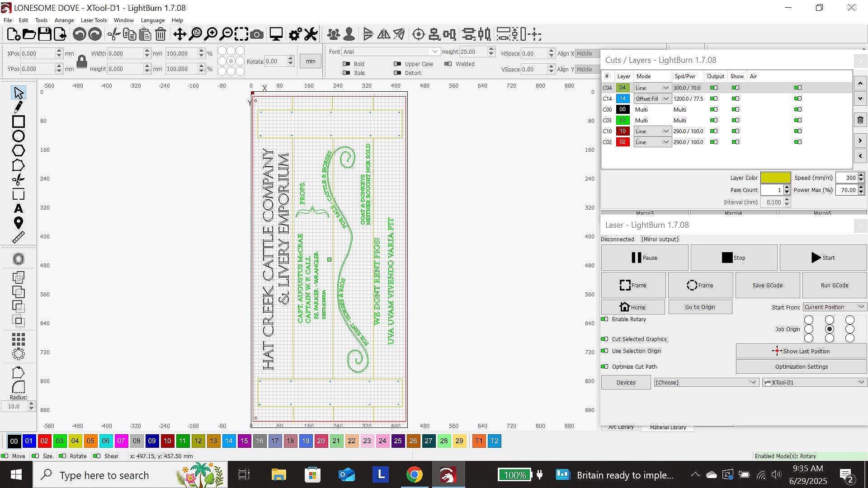The width and height of the screenshot is (868, 488).
Task: Toggle Optimize Cut Path switch
Action: click(604, 367)
